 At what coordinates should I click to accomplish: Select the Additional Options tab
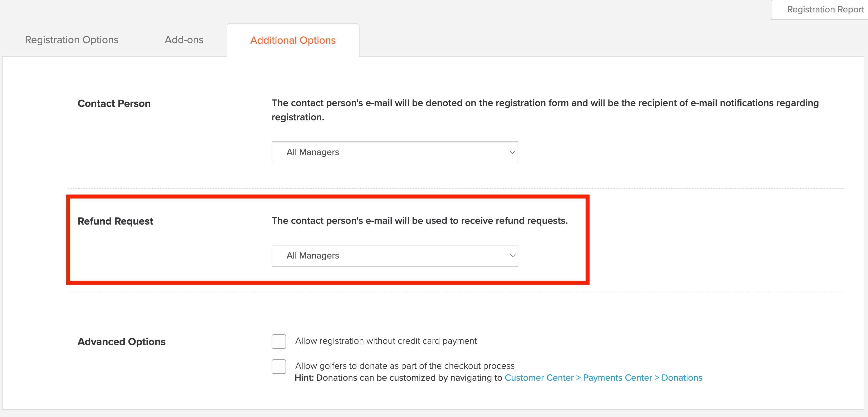click(293, 40)
